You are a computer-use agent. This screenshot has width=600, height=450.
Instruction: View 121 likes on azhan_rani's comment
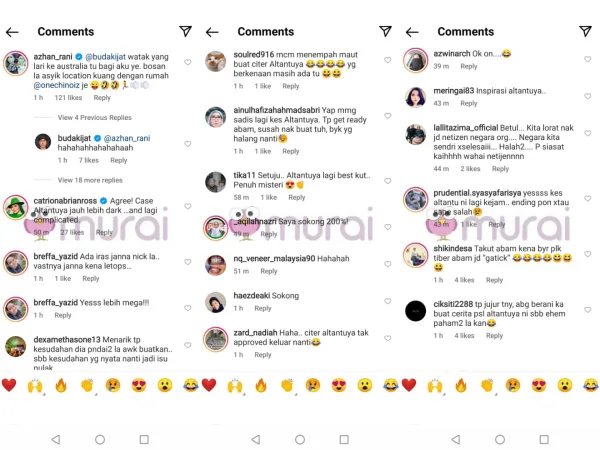(68, 98)
